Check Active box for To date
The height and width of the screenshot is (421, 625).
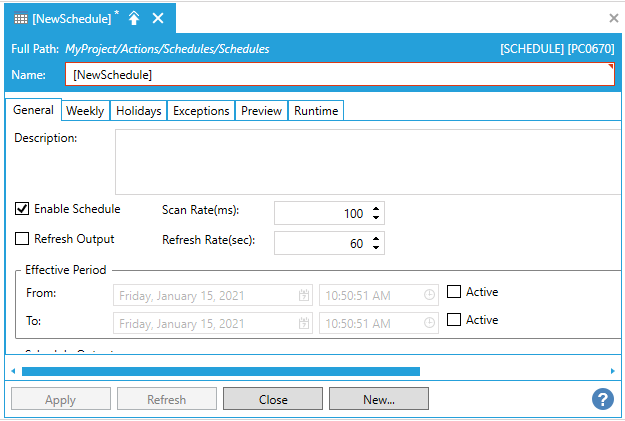pyautogui.click(x=454, y=320)
